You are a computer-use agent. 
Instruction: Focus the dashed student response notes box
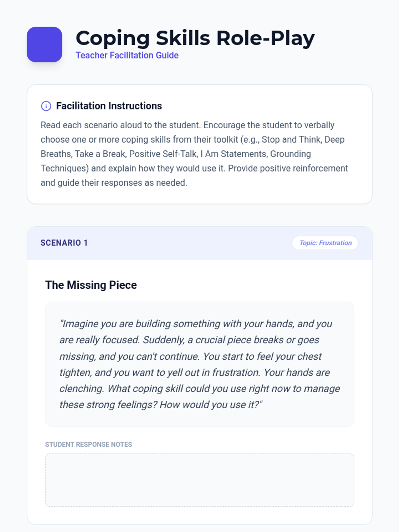click(x=199, y=480)
